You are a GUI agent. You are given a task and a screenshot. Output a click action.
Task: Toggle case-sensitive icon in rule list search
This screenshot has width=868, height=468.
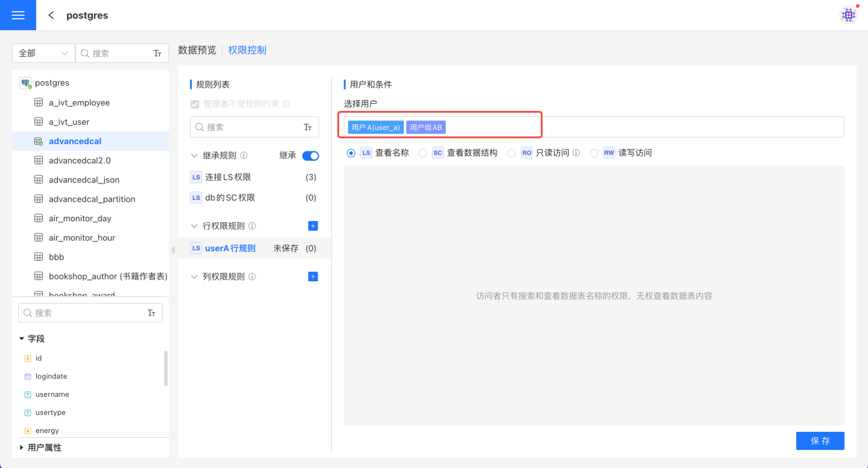pyautogui.click(x=307, y=127)
